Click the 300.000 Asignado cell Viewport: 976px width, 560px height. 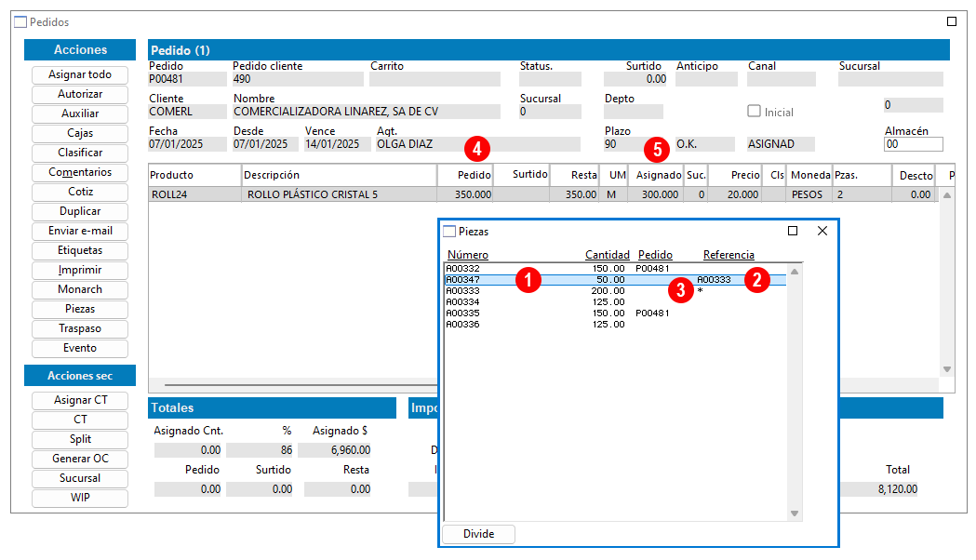pos(655,194)
